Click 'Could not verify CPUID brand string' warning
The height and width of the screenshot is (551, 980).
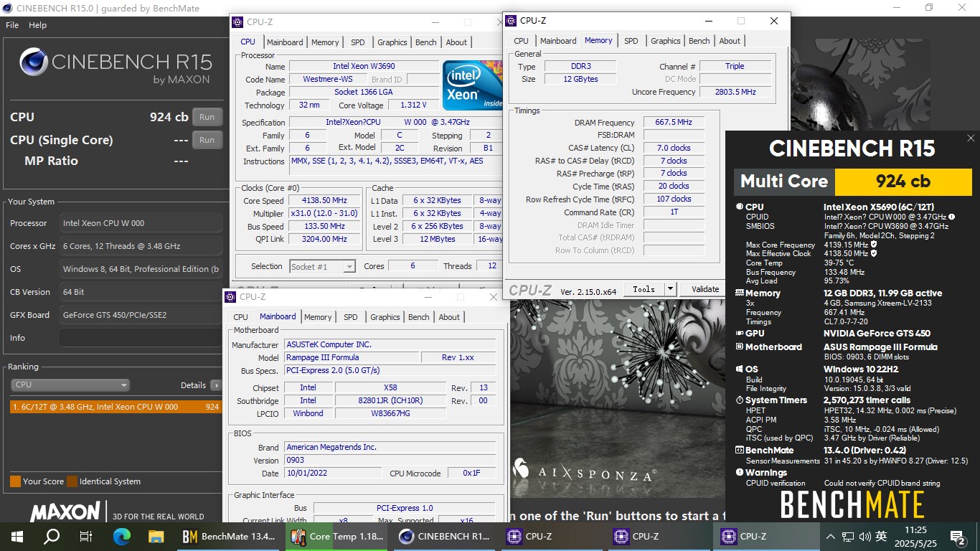coord(882,483)
